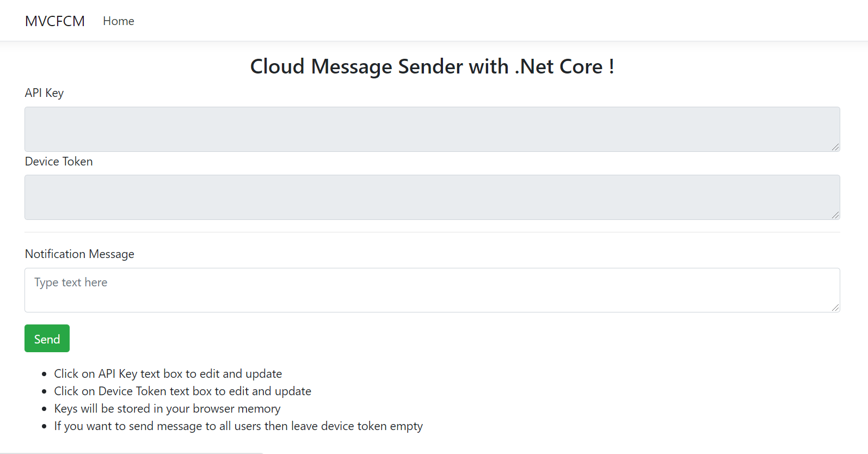
Task: Click the Notification Message textarea resize grip
Action: pos(836,308)
